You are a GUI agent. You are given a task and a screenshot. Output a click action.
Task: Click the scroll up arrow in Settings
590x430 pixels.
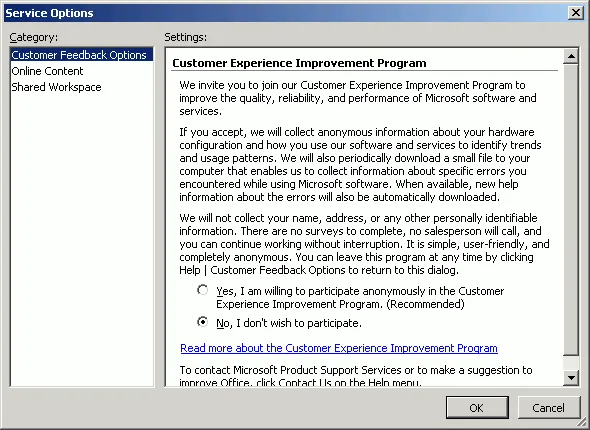(x=571, y=56)
